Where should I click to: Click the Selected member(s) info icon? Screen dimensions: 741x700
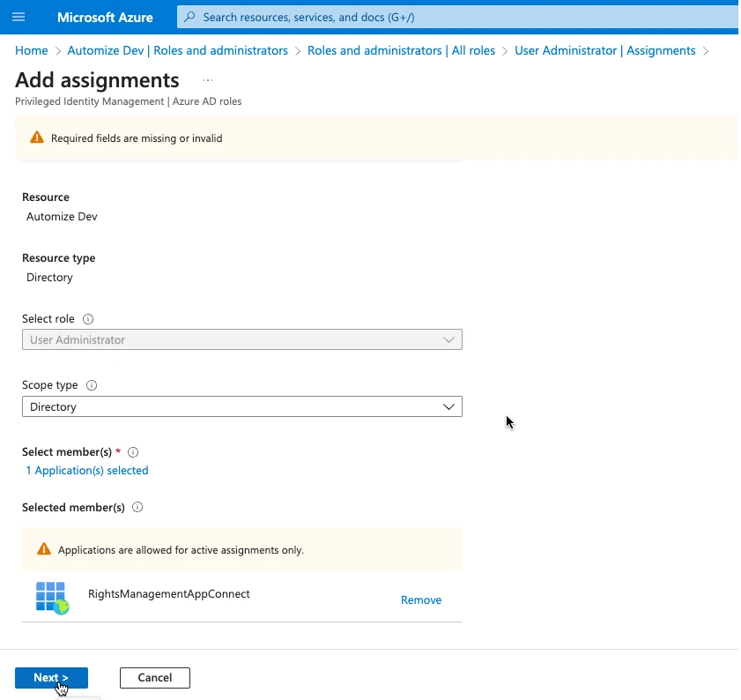coord(137,508)
